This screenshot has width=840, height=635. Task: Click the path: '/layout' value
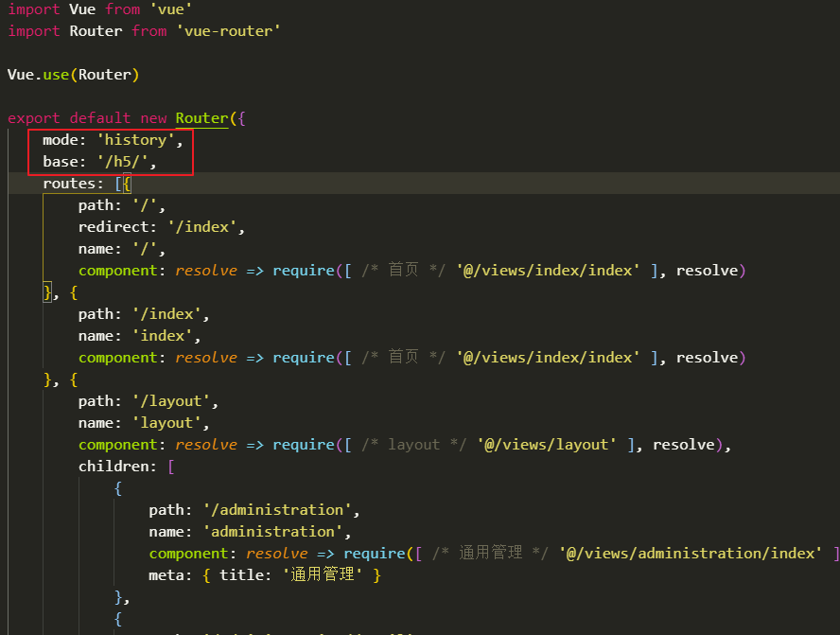point(171,401)
